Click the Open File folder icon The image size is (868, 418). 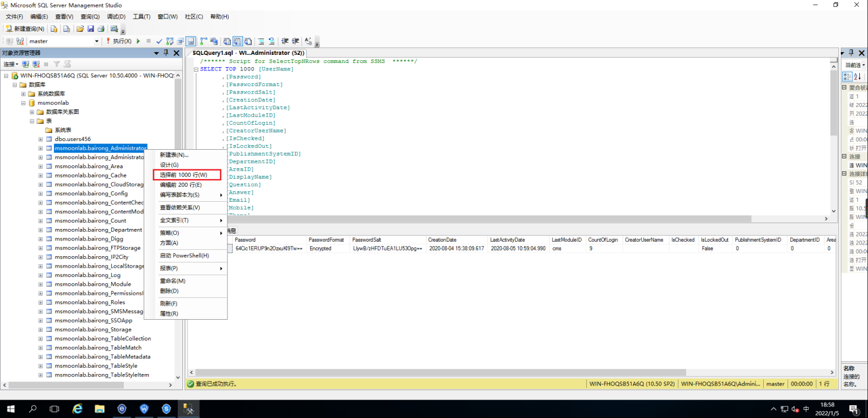pos(80,28)
